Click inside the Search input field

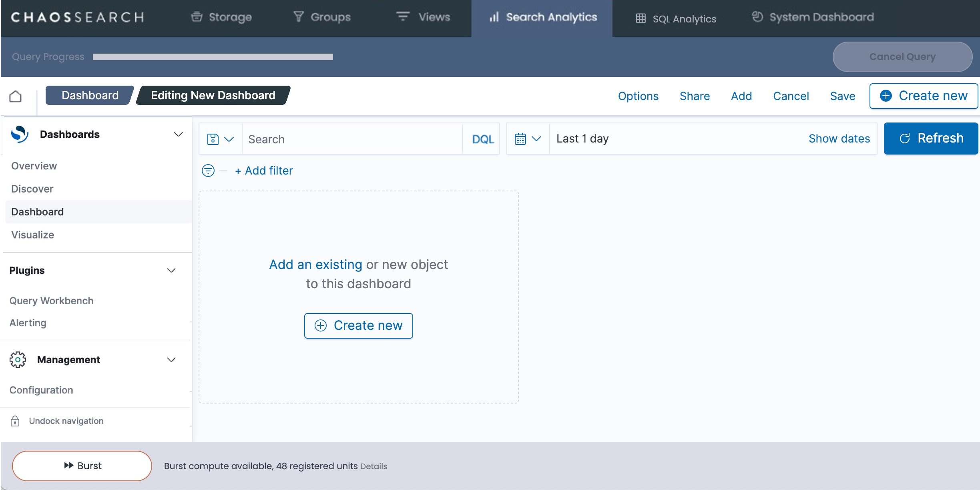(x=352, y=139)
